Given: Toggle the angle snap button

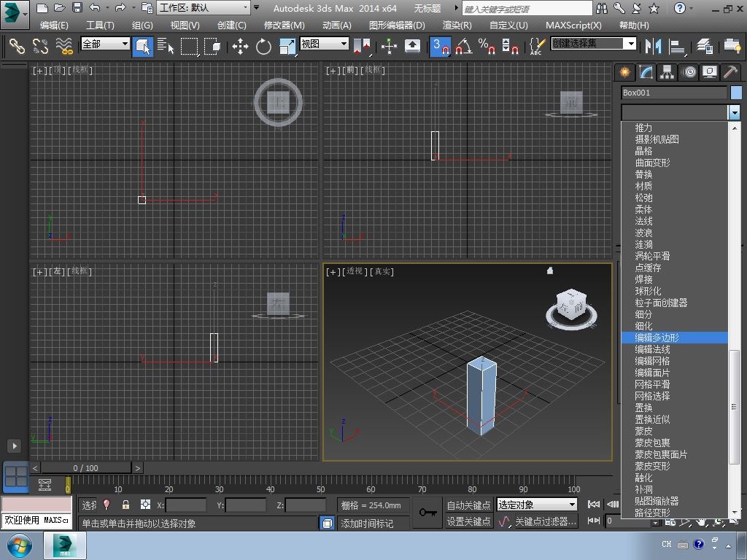Looking at the screenshot, I should [463, 47].
